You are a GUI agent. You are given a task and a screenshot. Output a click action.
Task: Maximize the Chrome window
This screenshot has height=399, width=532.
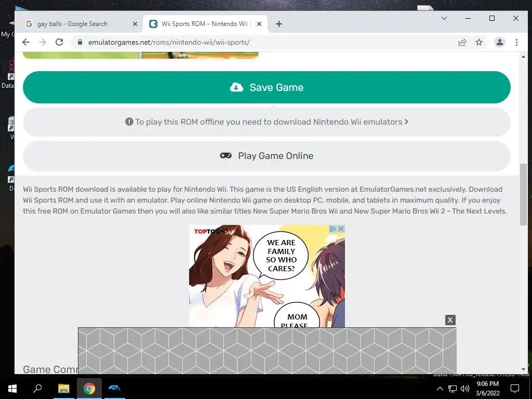pyautogui.click(x=492, y=18)
